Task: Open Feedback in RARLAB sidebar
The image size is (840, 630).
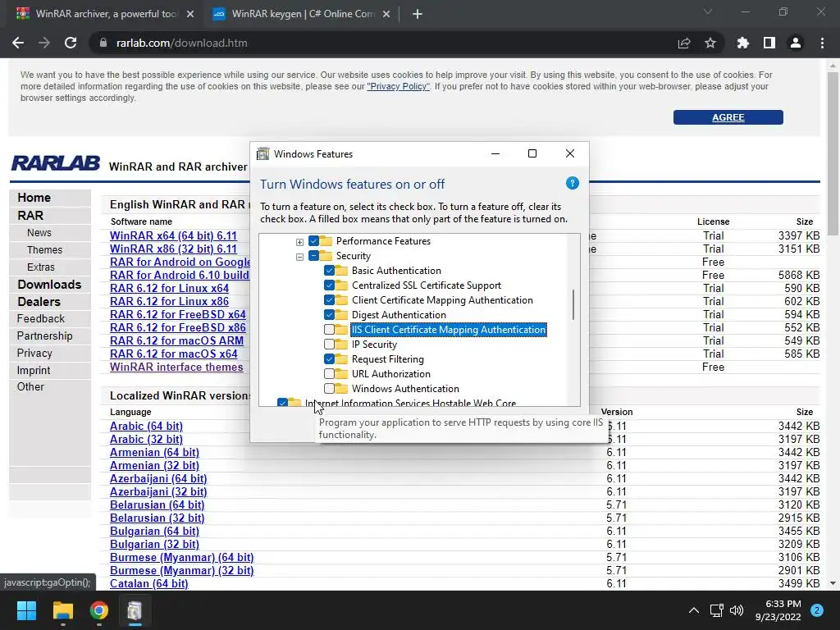Action: (x=41, y=319)
